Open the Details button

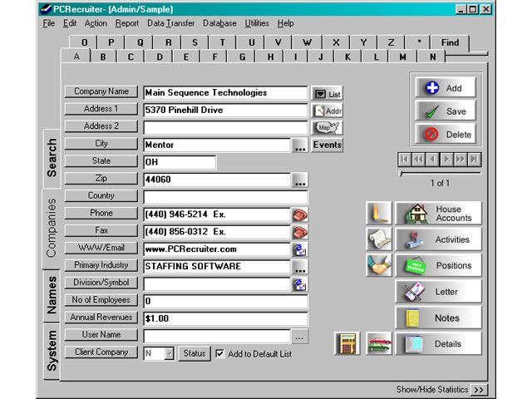pyautogui.click(x=439, y=343)
